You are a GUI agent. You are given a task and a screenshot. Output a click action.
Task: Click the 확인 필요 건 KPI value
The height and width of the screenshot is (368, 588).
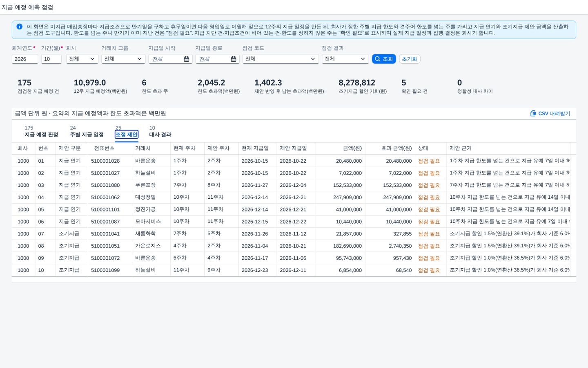[x=404, y=83]
